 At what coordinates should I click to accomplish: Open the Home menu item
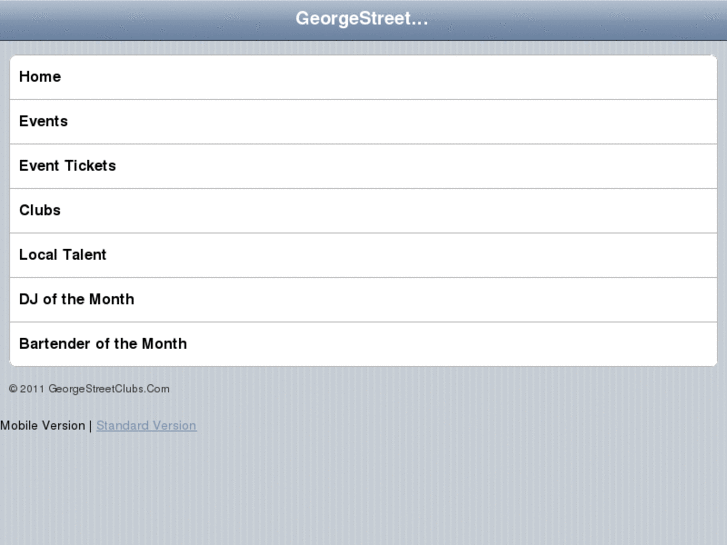pos(40,77)
